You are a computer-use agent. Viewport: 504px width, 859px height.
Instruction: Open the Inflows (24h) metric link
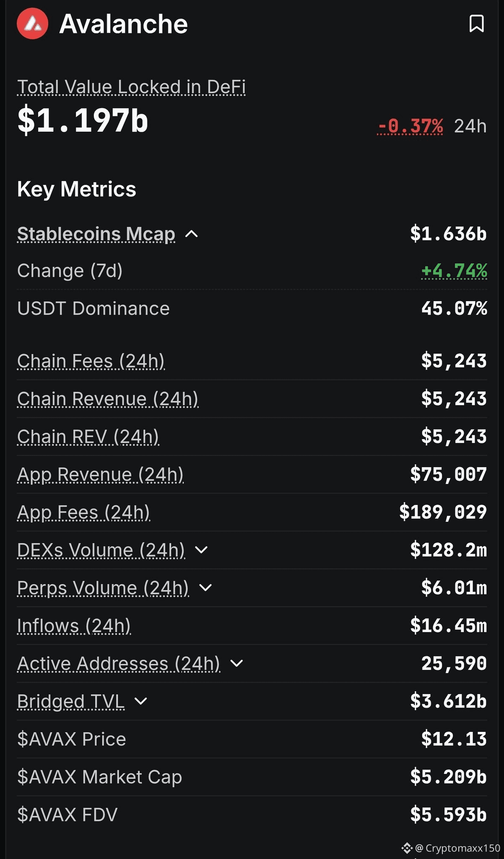point(74,626)
